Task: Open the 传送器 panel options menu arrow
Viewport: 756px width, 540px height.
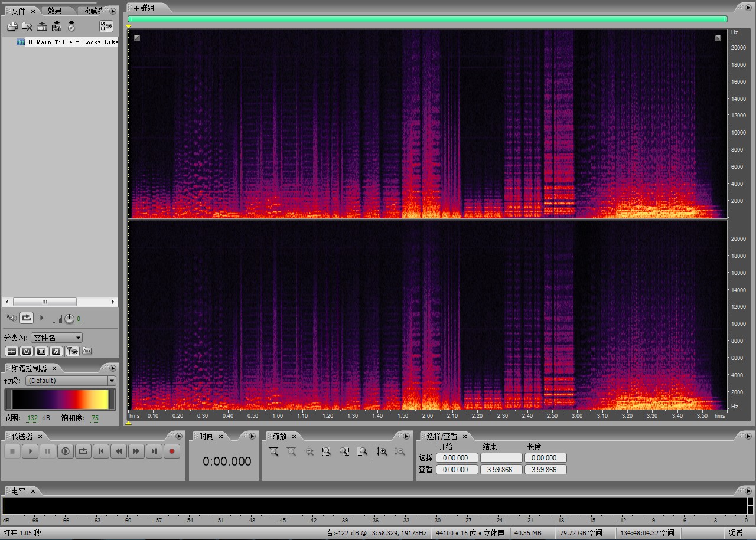Action: click(179, 436)
